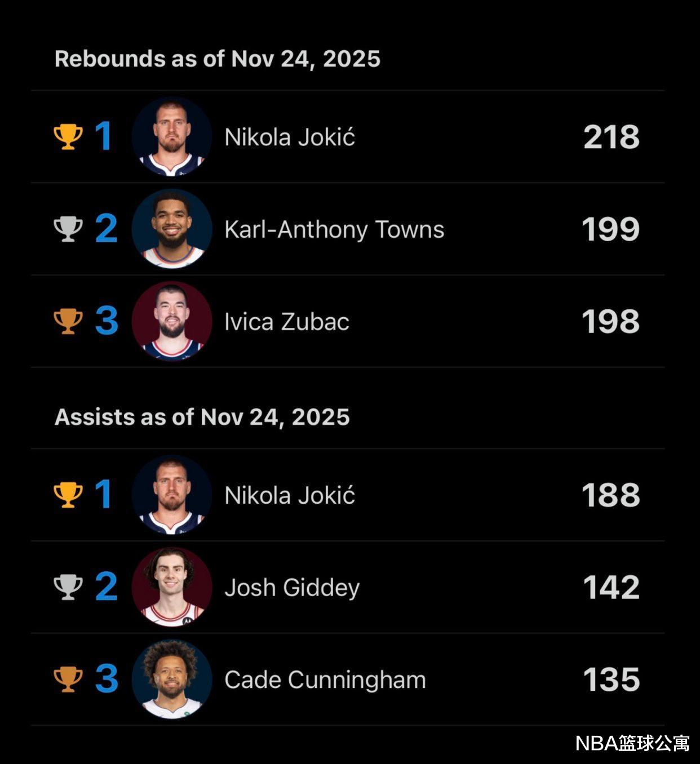Tap Cade Cunningham's player headshot
700x764 pixels.
pos(172,679)
